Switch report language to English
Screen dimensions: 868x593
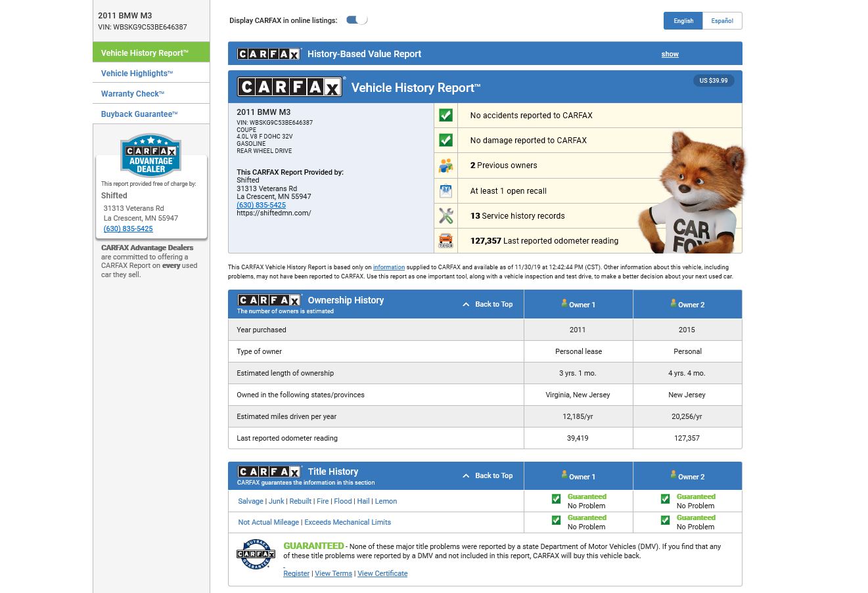click(x=683, y=21)
